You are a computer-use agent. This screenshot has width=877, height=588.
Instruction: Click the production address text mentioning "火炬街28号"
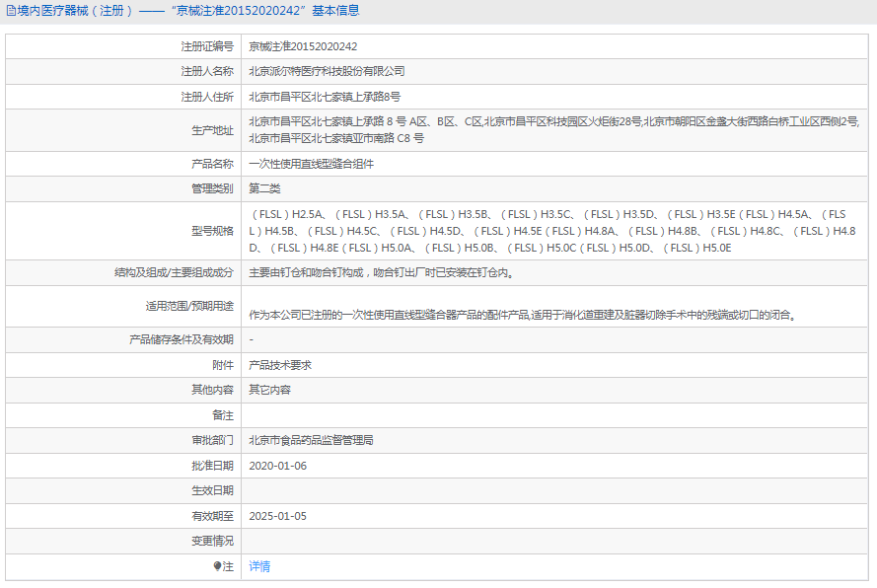tap(553, 130)
